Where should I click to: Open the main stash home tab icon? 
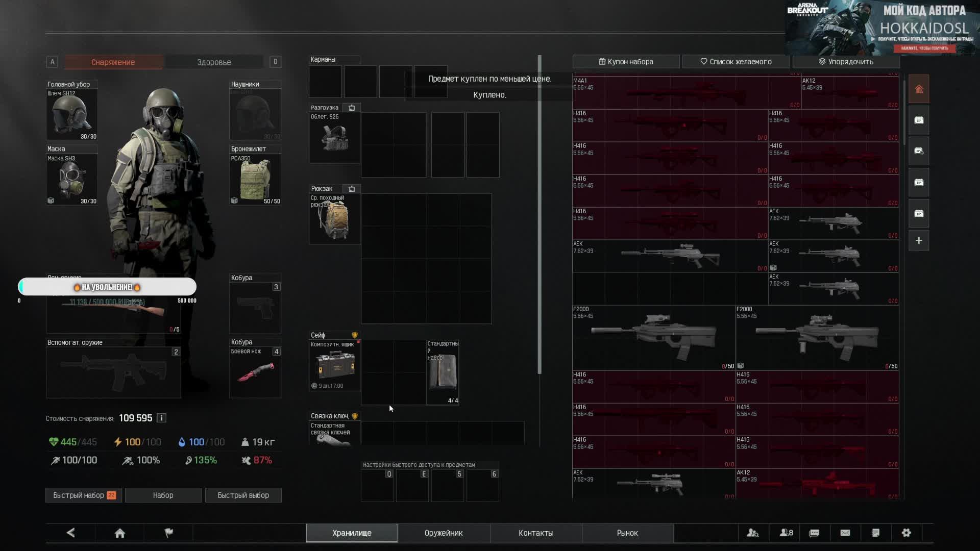tap(919, 89)
